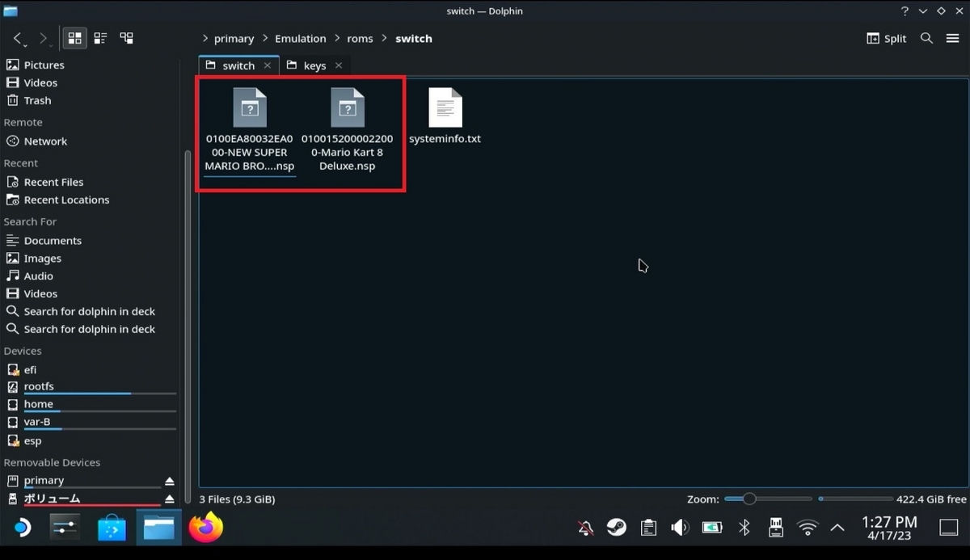Switch to Icons view mode

tap(75, 38)
